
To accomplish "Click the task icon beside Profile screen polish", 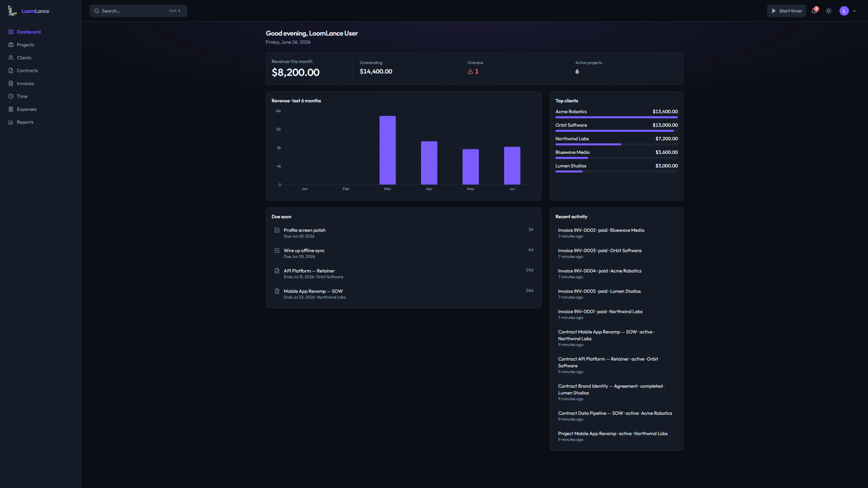I will [x=277, y=230].
